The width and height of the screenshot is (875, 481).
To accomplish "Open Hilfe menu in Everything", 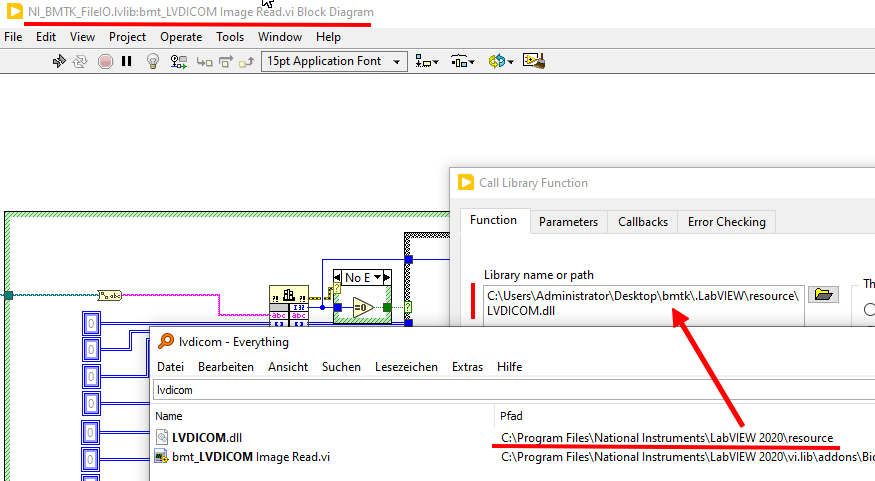I will tap(509, 367).
